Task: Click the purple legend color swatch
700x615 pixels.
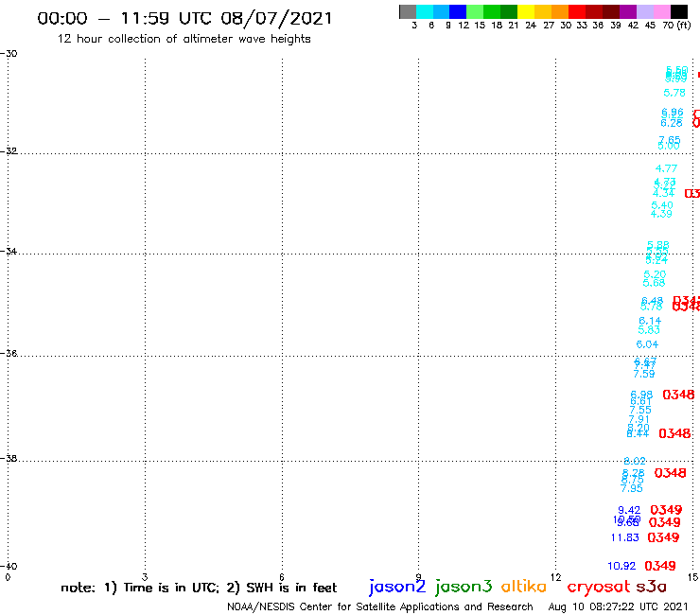Action: [628, 11]
